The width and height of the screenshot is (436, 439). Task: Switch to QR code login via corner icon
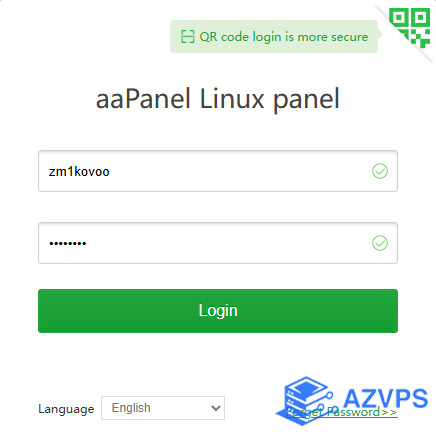410,28
